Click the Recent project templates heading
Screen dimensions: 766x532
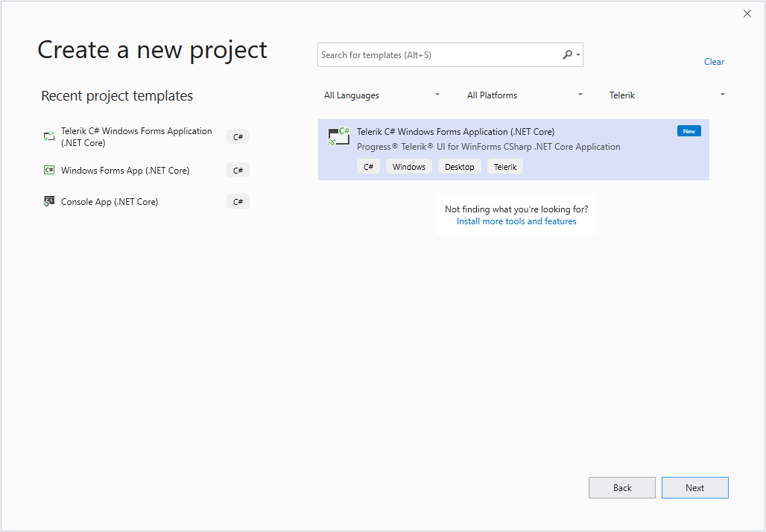(x=117, y=96)
